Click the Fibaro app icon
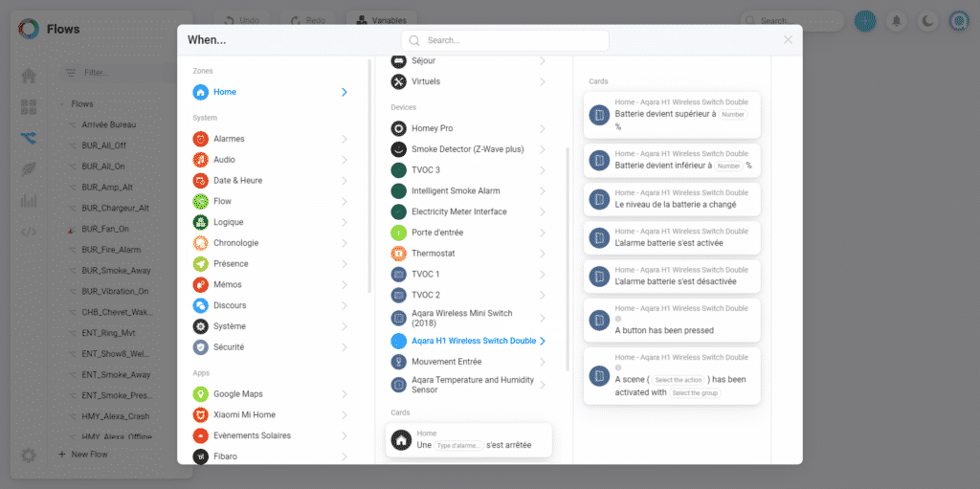The height and width of the screenshot is (489, 980). [201, 456]
